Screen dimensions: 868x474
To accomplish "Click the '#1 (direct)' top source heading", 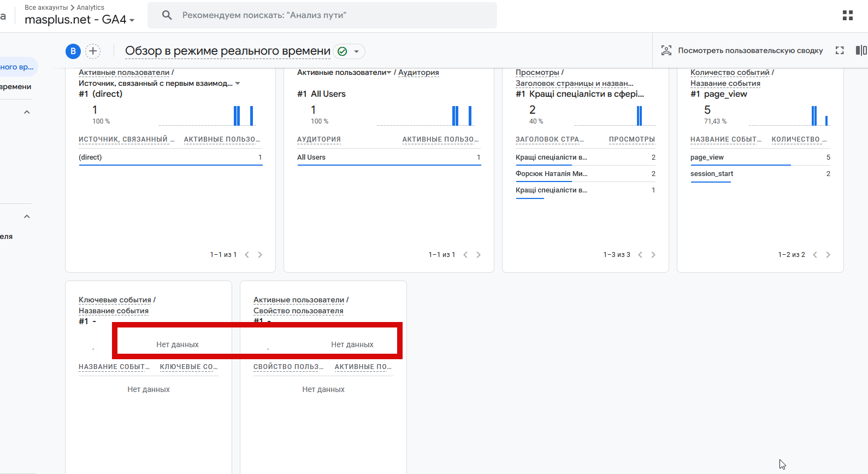I will (x=101, y=94).
